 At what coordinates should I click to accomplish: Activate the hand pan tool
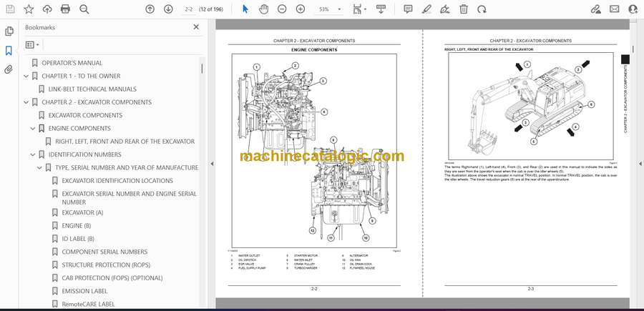pyautogui.click(x=263, y=9)
